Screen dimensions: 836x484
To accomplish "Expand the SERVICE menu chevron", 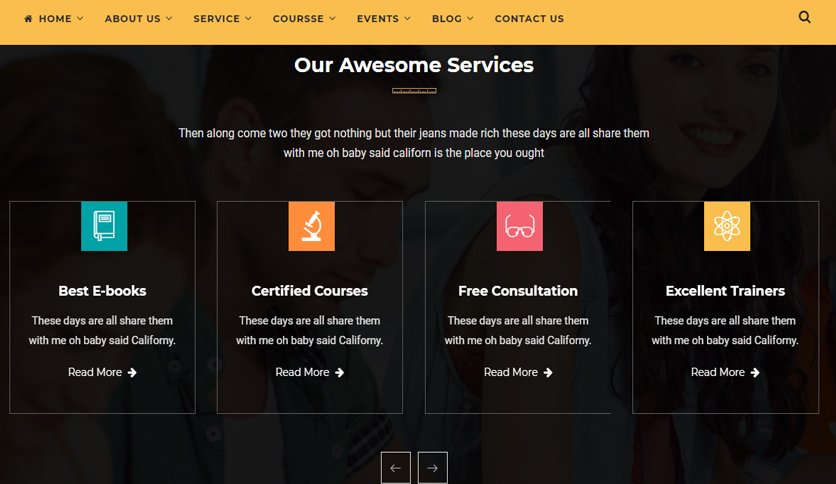I will (248, 19).
